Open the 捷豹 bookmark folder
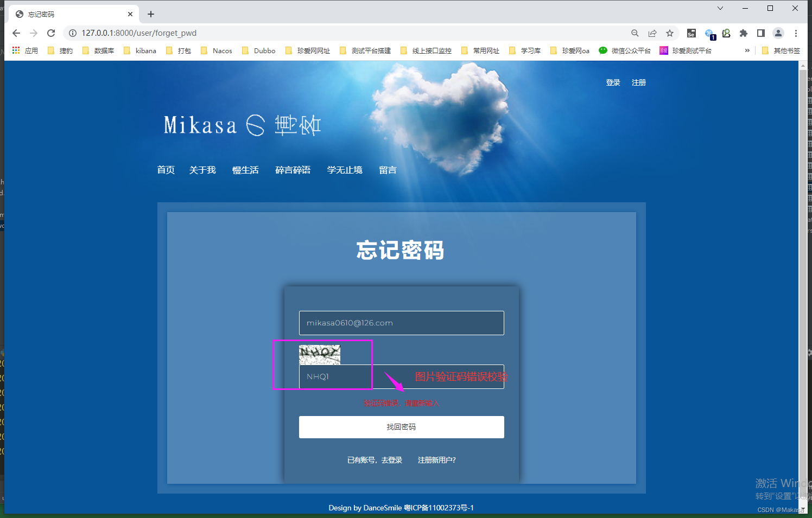This screenshot has width=812, height=518. (x=60, y=50)
